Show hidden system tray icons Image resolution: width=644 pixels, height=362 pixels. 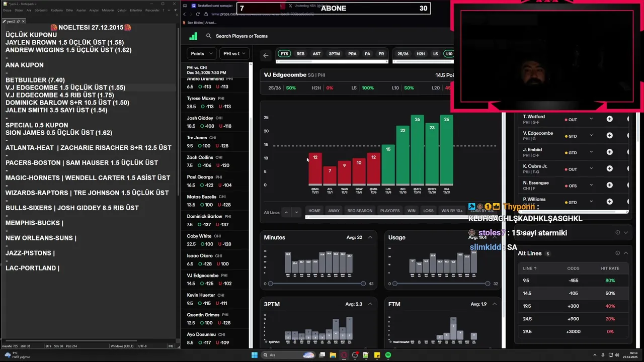click(595, 355)
